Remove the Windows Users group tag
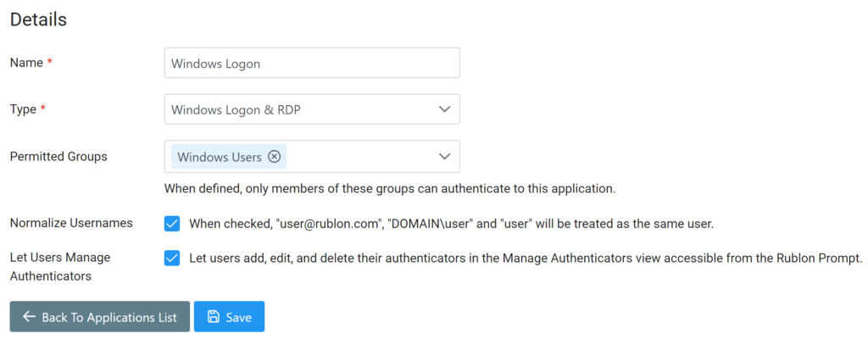Viewport: 868px width, 339px height. (x=274, y=157)
